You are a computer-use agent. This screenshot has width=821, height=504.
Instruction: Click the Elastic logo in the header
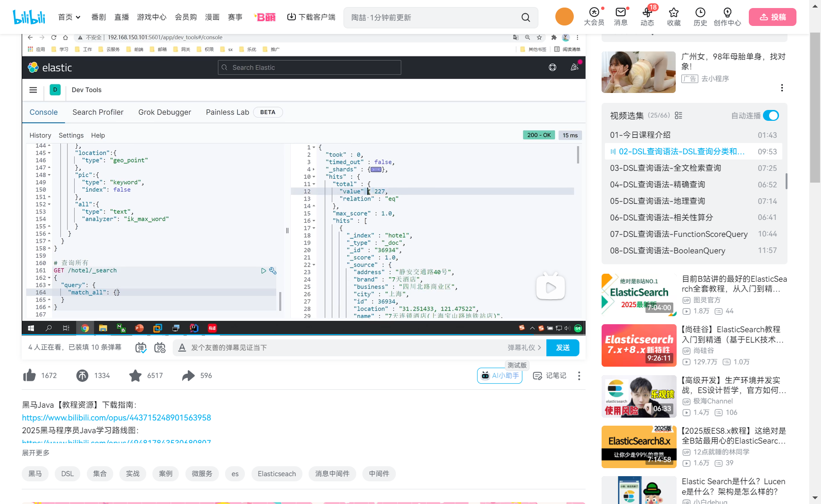[x=50, y=67]
